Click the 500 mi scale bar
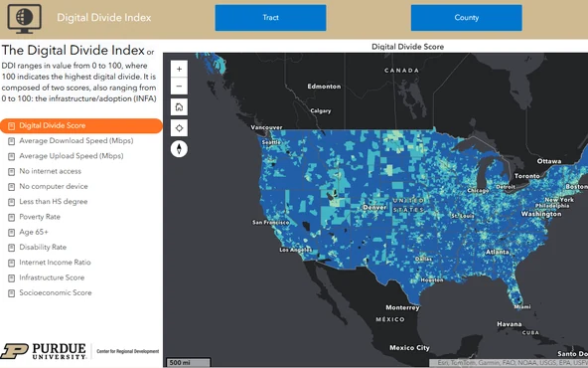This screenshot has width=588, height=368. tap(189, 362)
